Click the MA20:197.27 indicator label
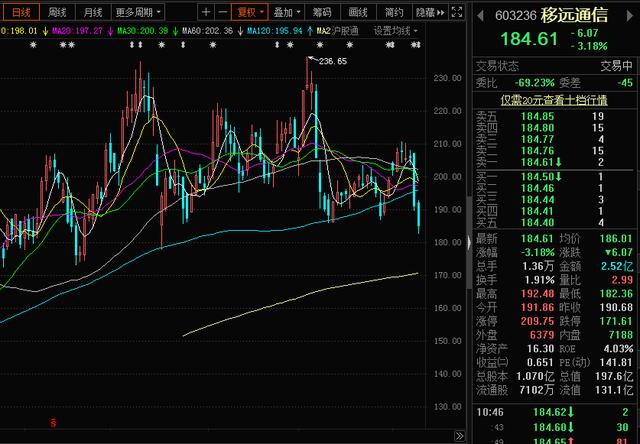This screenshot has width=640, height=444. click(78, 31)
